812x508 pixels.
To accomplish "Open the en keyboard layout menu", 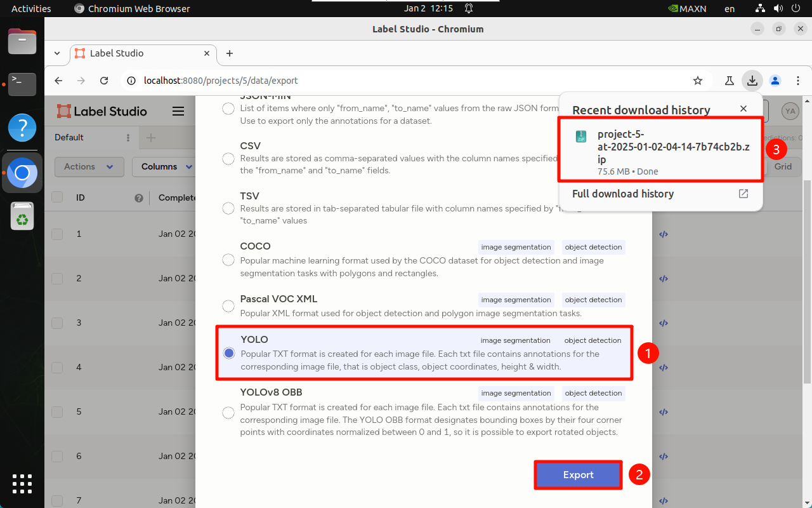I will pos(730,8).
